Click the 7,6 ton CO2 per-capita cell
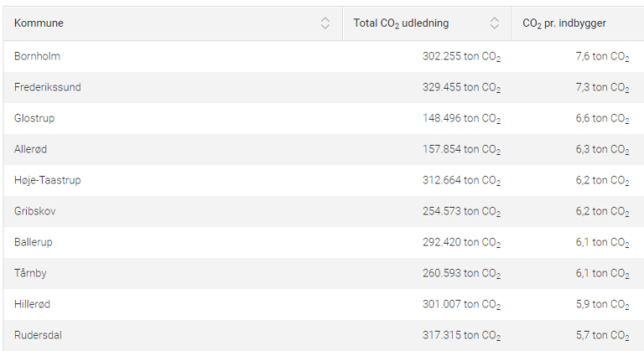 (x=602, y=56)
